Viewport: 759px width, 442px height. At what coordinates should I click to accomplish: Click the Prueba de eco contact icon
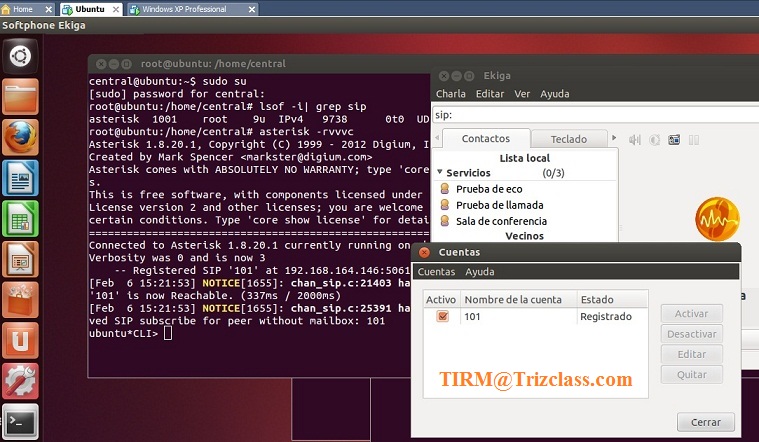click(x=444, y=188)
